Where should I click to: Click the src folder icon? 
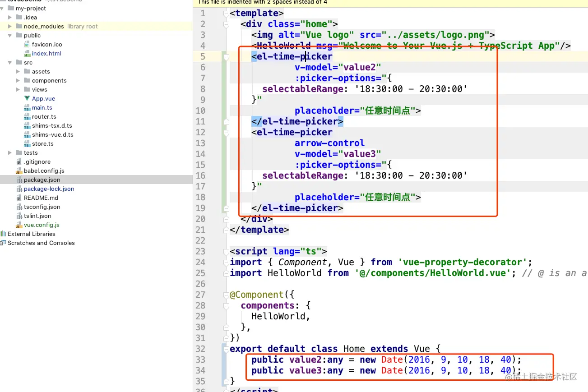[x=19, y=63]
